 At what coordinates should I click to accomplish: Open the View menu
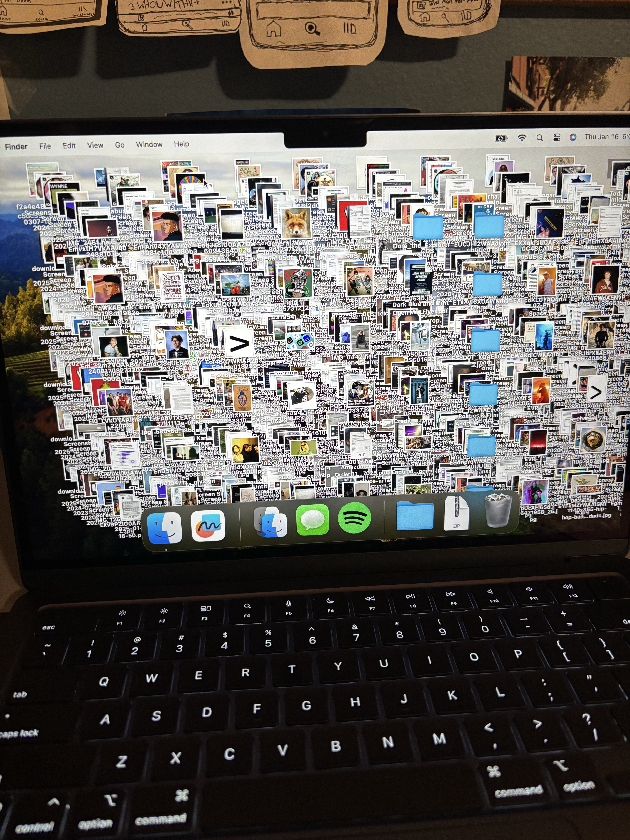point(95,145)
